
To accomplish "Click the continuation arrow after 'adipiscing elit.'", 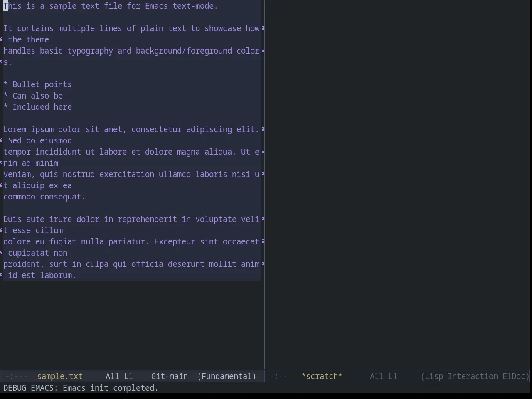I will click(x=263, y=129).
